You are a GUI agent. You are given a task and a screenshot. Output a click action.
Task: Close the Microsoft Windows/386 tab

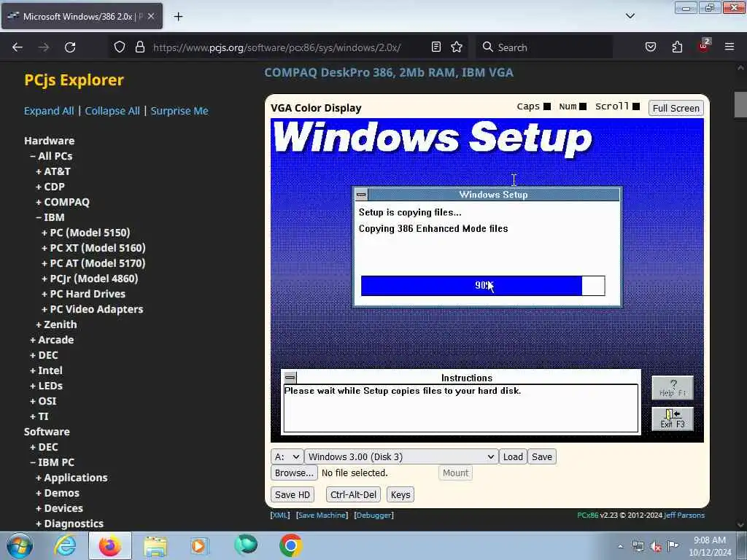pyautogui.click(x=151, y=16)
